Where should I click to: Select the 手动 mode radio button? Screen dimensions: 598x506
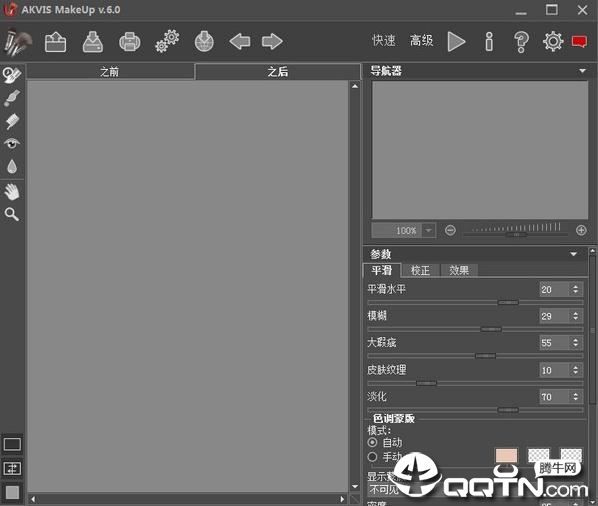pos(372,457)
